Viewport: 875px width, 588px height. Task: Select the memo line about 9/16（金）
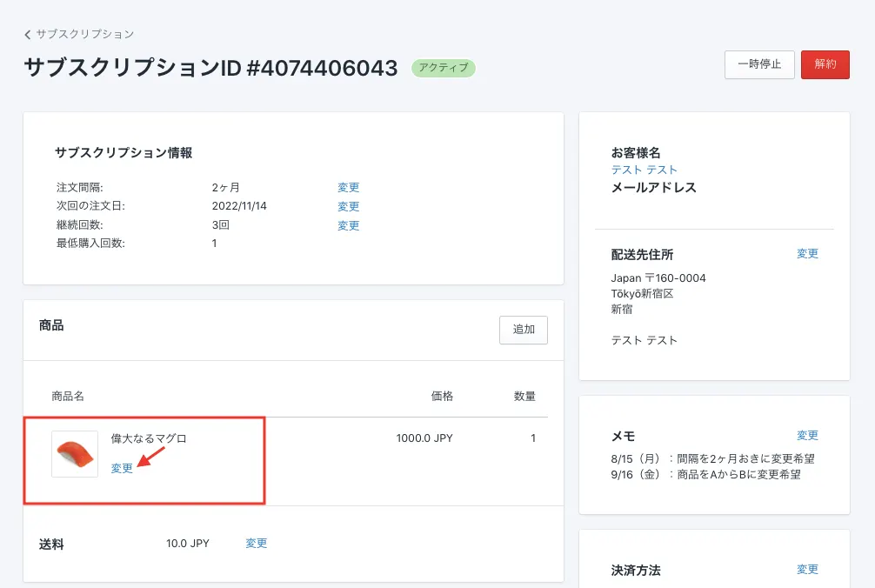coord(705,474)
